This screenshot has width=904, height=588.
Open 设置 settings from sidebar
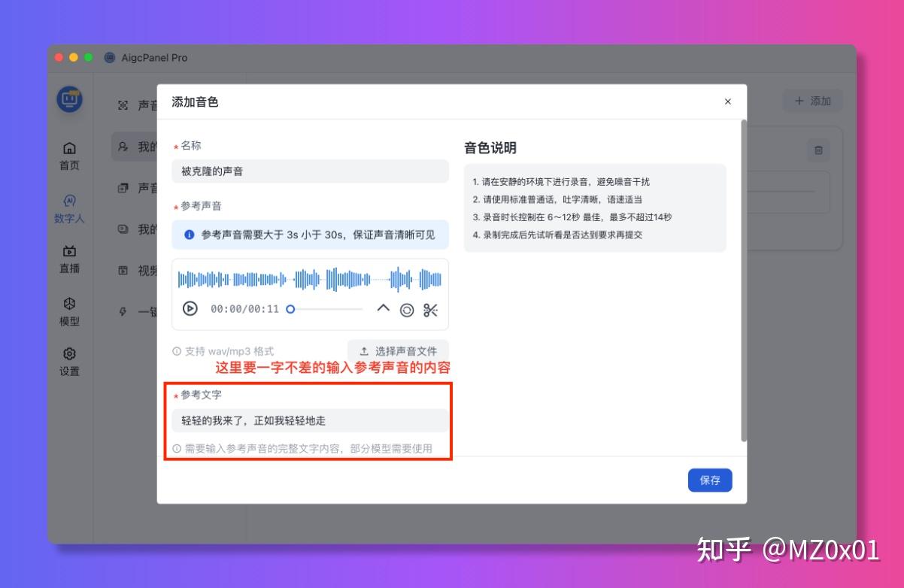coord(69,362)
